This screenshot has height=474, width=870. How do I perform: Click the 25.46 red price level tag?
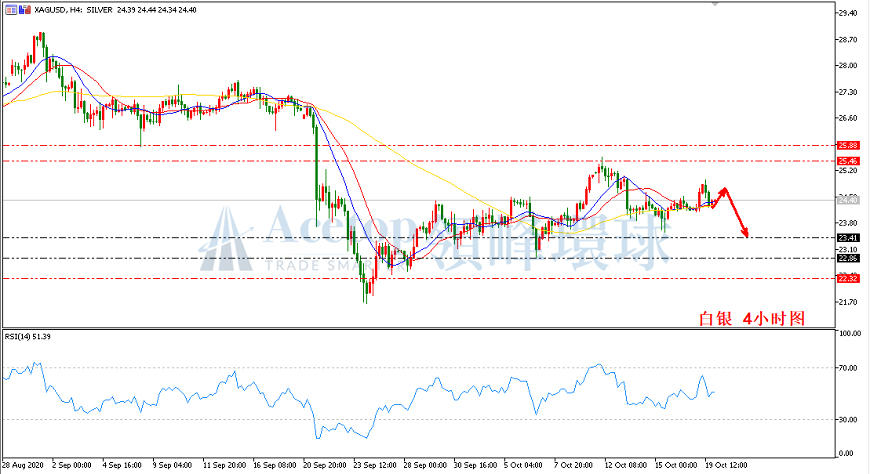[x=848, y=161]
